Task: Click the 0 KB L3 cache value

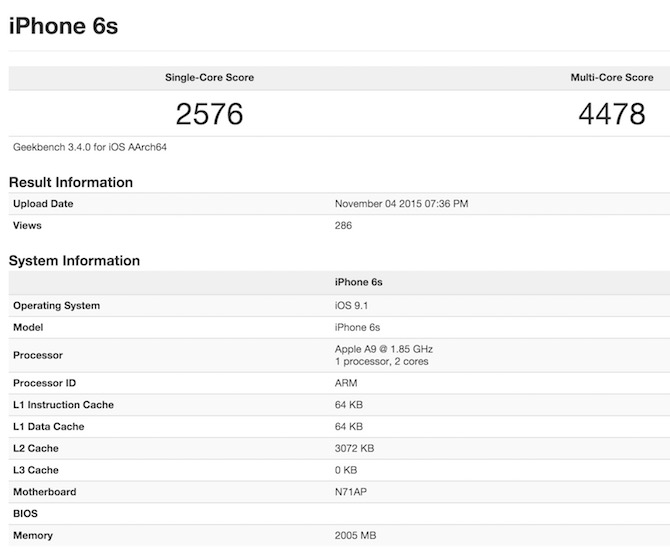Action: [346, 470]
